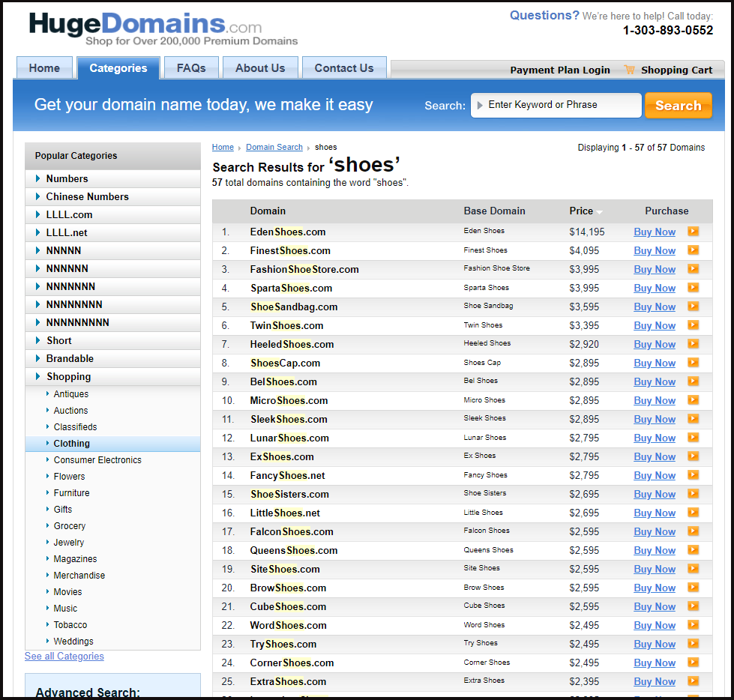
Task: Click the orange arrow icon for FashionShoeStore.com
Action: 694,268
